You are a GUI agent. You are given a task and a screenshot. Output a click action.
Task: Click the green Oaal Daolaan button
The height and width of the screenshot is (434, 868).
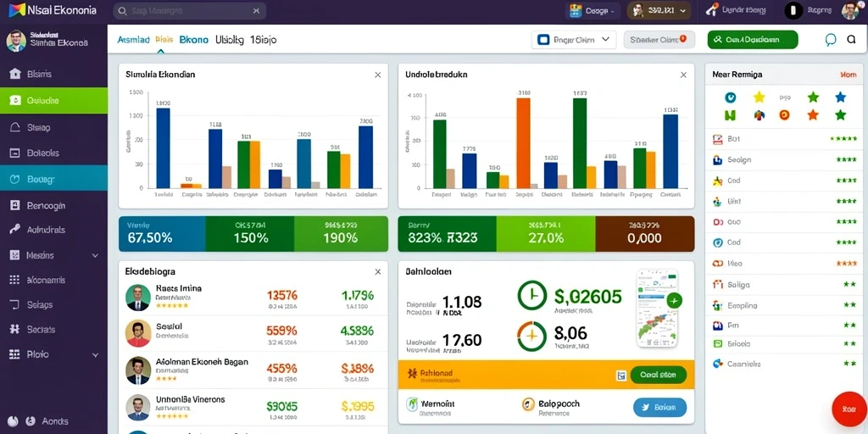[753, 40]
